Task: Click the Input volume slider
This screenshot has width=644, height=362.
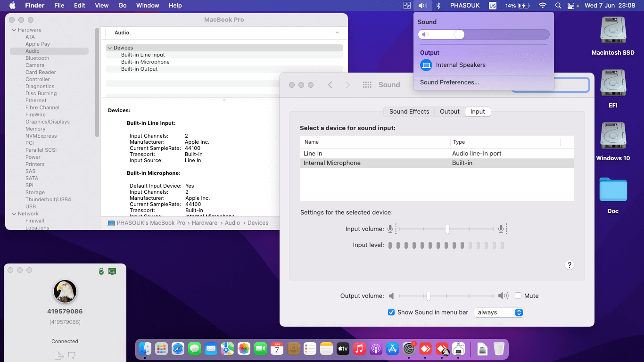Action: [447, 229]
